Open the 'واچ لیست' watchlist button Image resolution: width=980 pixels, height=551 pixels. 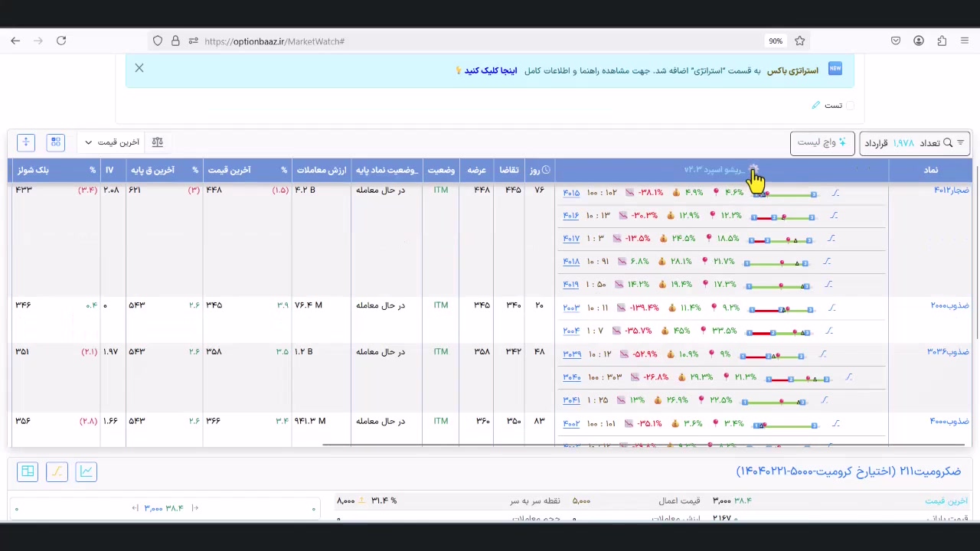[822, 143]
